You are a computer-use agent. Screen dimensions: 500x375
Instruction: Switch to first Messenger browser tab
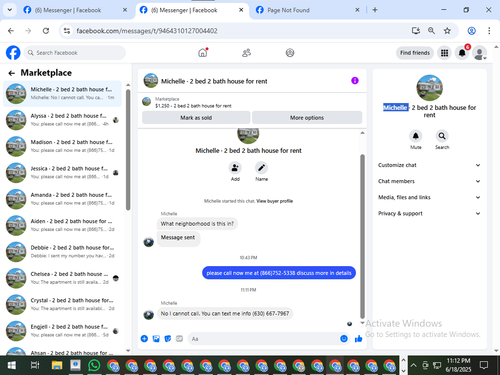(75, 10)
